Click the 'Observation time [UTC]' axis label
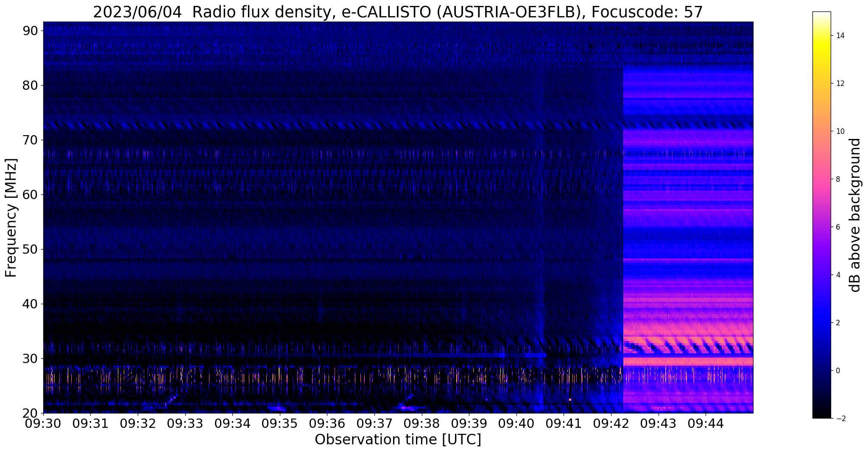The height and width of the screenshot is (452, 868). pos(398,440)
